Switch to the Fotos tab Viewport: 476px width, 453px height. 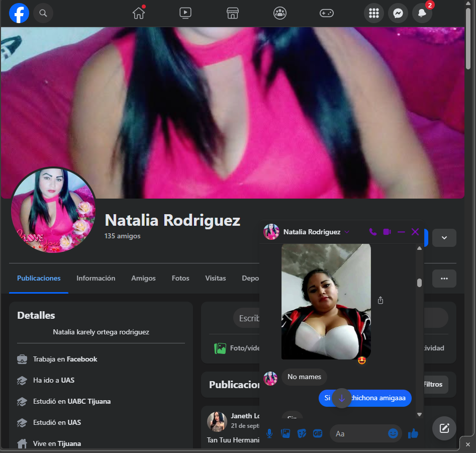(x=180, y=278)
